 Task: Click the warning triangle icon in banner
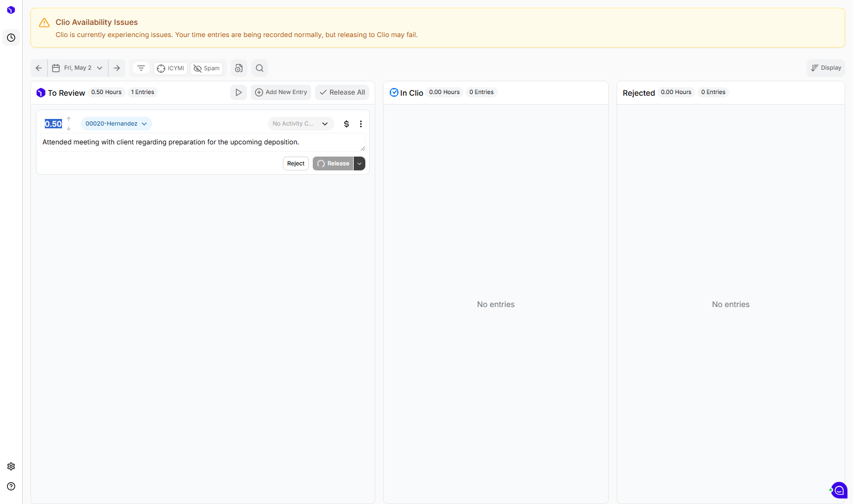[x=44, y=23]
